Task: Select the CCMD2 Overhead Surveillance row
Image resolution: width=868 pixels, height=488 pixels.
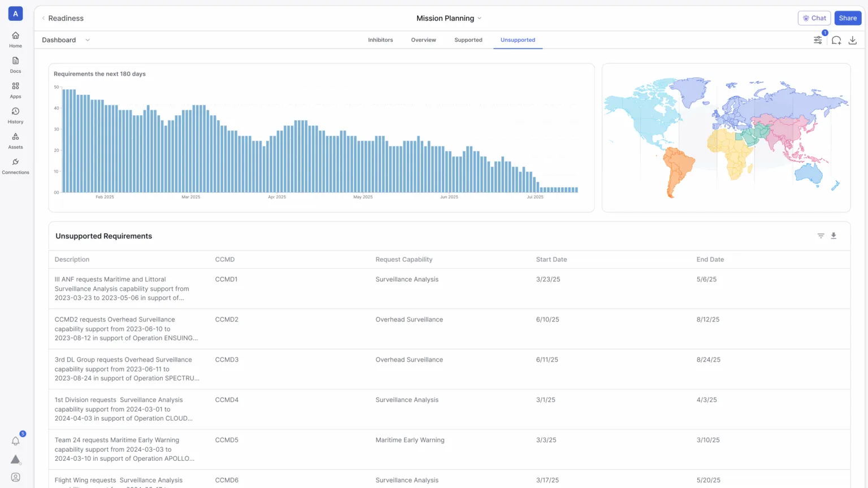Action: point(449,329)
